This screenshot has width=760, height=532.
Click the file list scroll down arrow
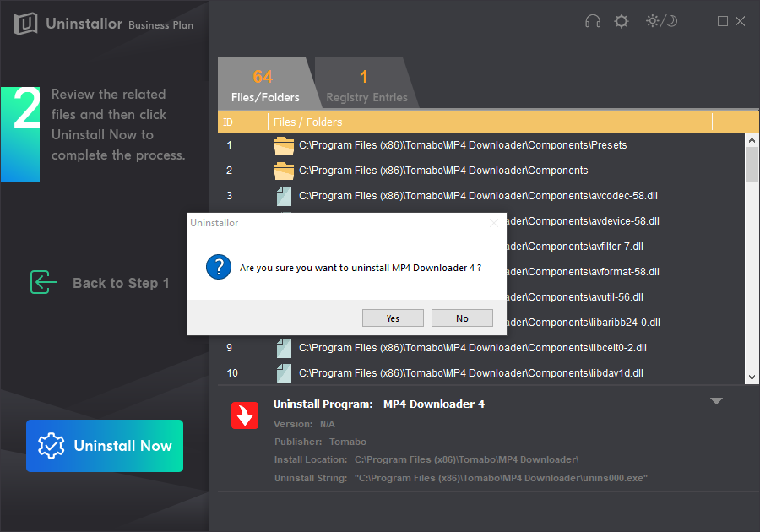tap(752, 377)
